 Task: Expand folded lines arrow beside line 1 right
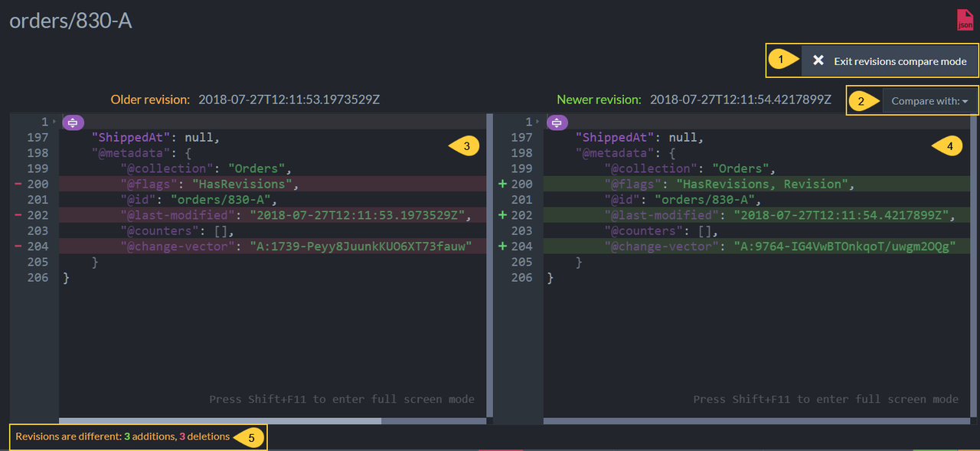point(538,122)
